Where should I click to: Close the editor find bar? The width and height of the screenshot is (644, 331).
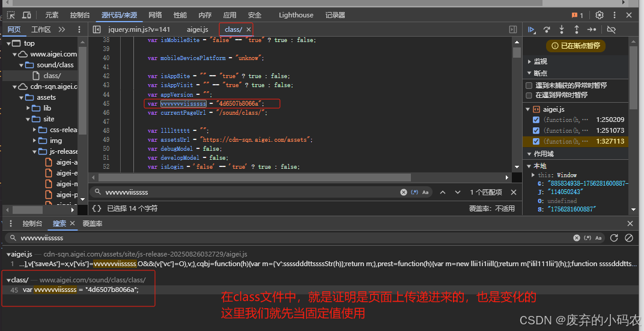pyautogui.click(x=514, y=192)
